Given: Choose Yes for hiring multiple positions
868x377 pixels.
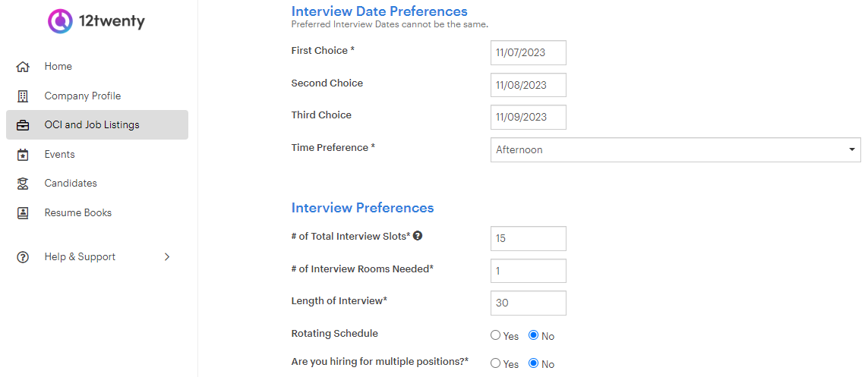Looking at the screenshot, I should (x=495, y=363).
